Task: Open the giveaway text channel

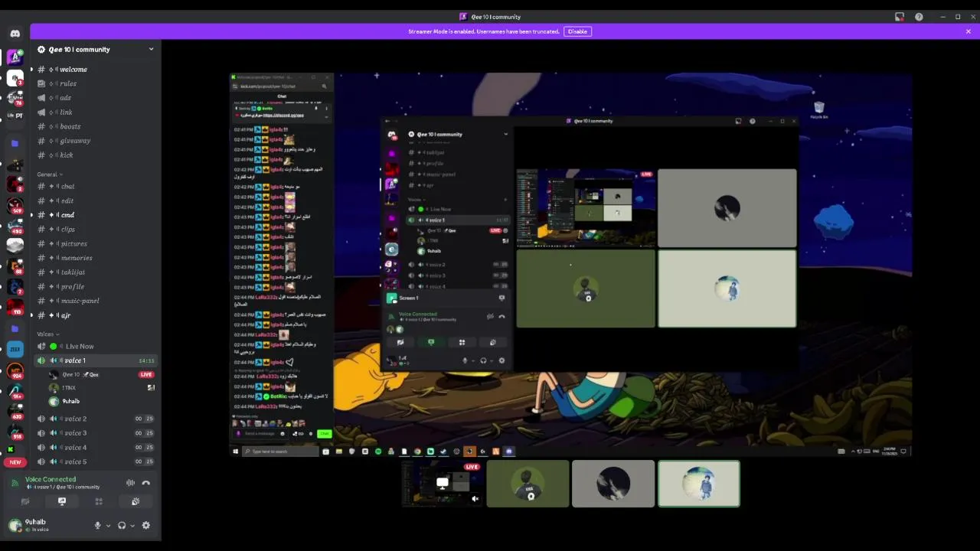Action: (96, 141)
